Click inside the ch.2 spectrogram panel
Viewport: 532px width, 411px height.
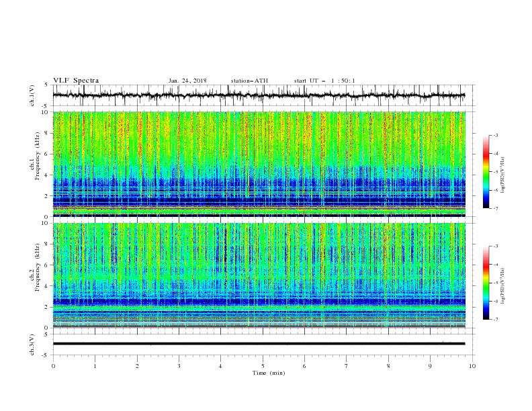tap(259, 275)
